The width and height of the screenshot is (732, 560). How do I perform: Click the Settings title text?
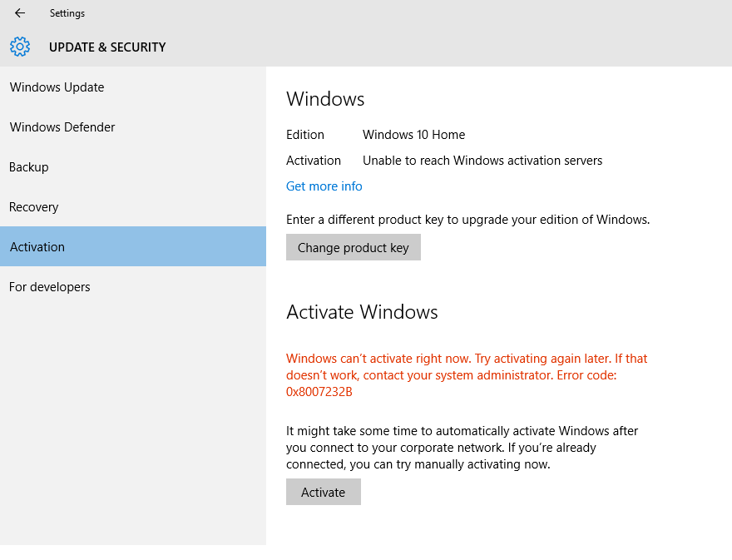coord(67,13)
